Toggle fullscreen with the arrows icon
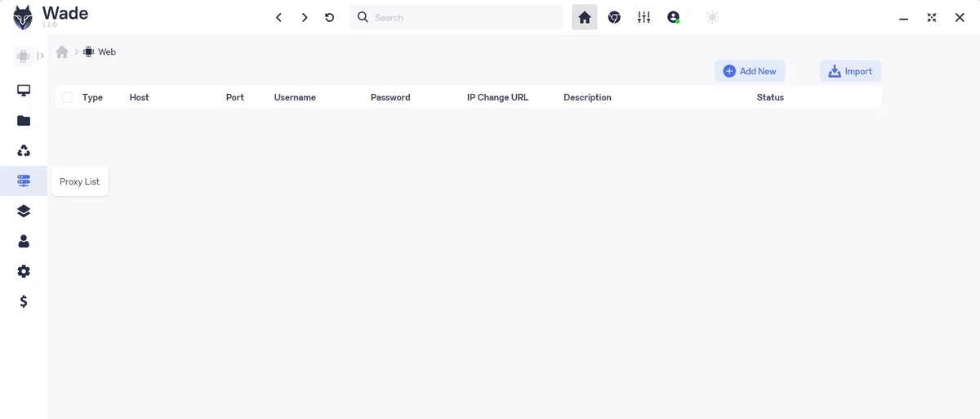Image resolution: width=980 pixels, height=419 pixels. (x=932, y=17)
